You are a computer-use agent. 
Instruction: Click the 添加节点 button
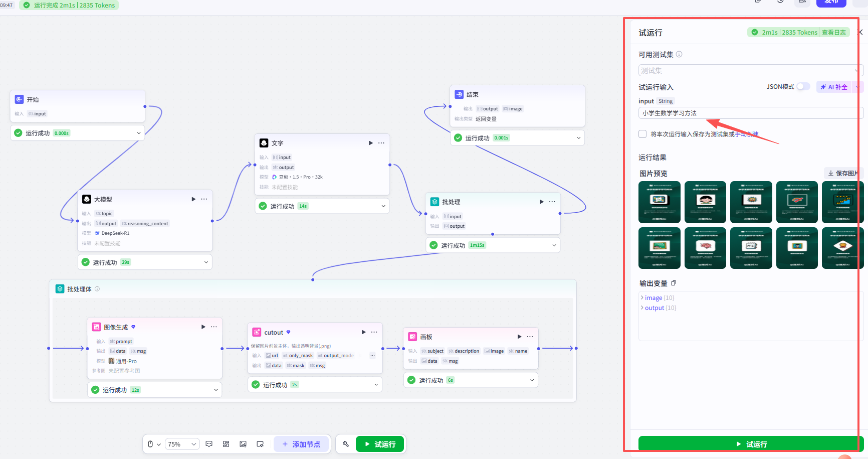pyautogui.click(x=301, y=444)
